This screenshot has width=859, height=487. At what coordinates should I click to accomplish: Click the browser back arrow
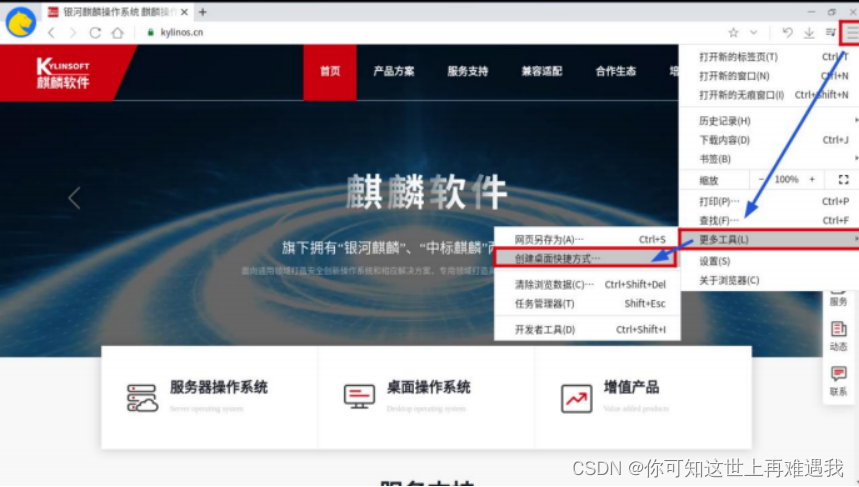(x=51, y=33)
